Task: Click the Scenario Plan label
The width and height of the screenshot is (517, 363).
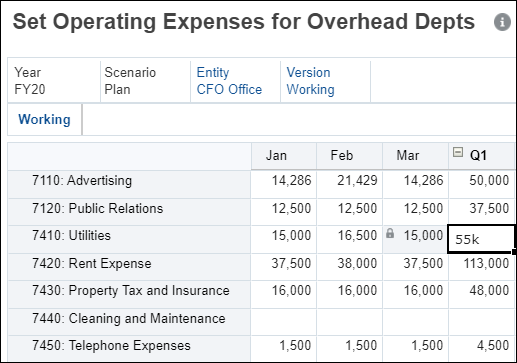Action: (x=130, y=81)
